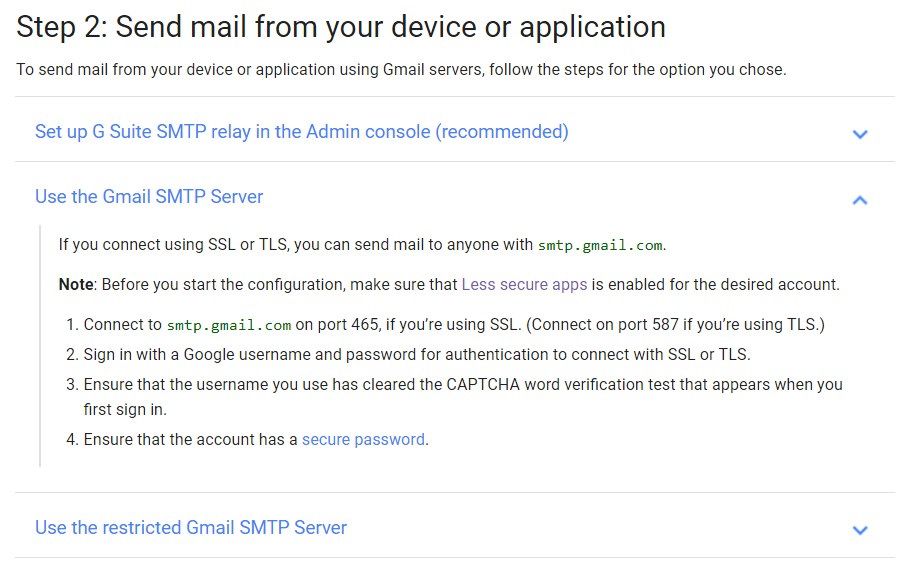Viewport: 910px width, 572px height.
Task: Click smtp.gmail.com in the SSL or TLS sentence
Action: click(x=600, y=245)
